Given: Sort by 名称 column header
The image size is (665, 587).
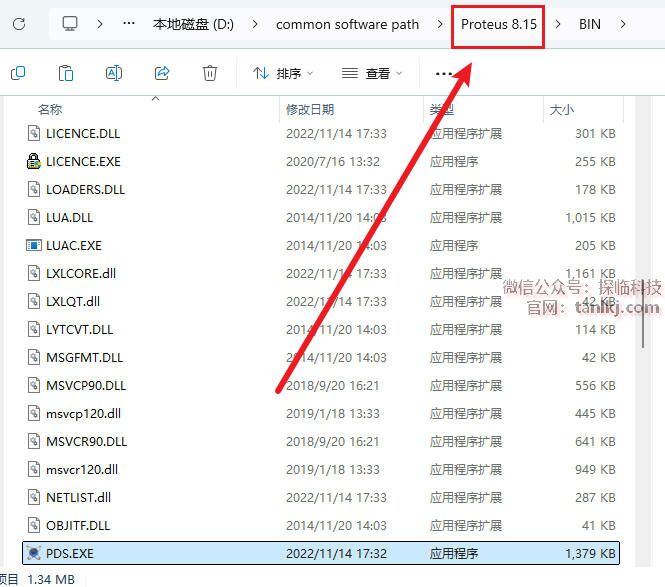Looking at the screenshot, I should 50,110.
